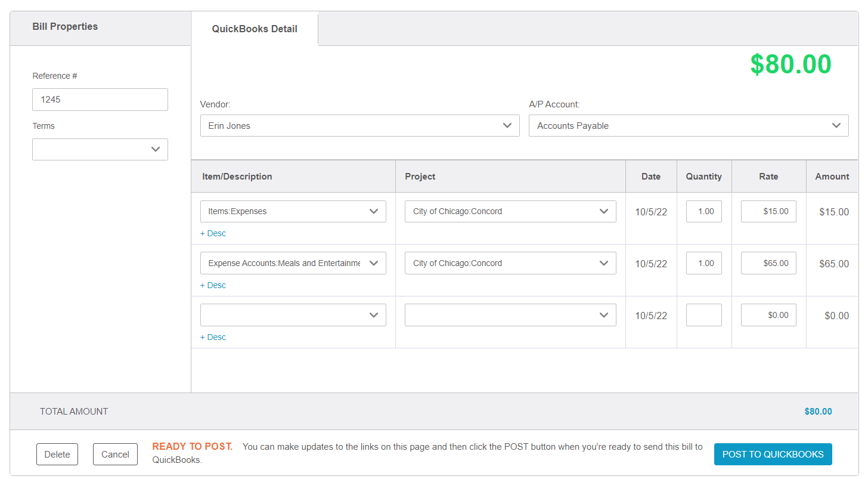Click the Cancel button
The width and height of the screenshot is (868, 479).
point(115,454)
